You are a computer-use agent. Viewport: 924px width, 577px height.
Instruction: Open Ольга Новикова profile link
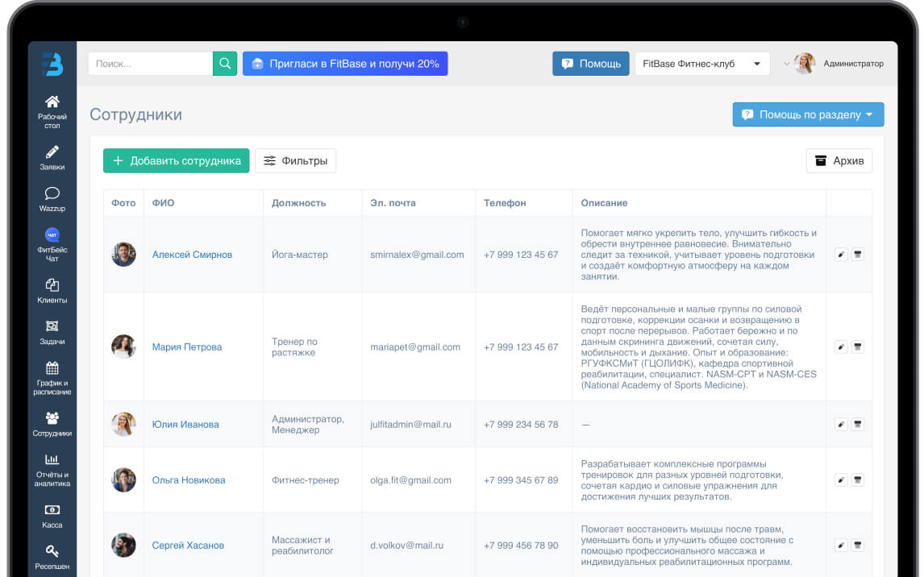pos(189,479)
